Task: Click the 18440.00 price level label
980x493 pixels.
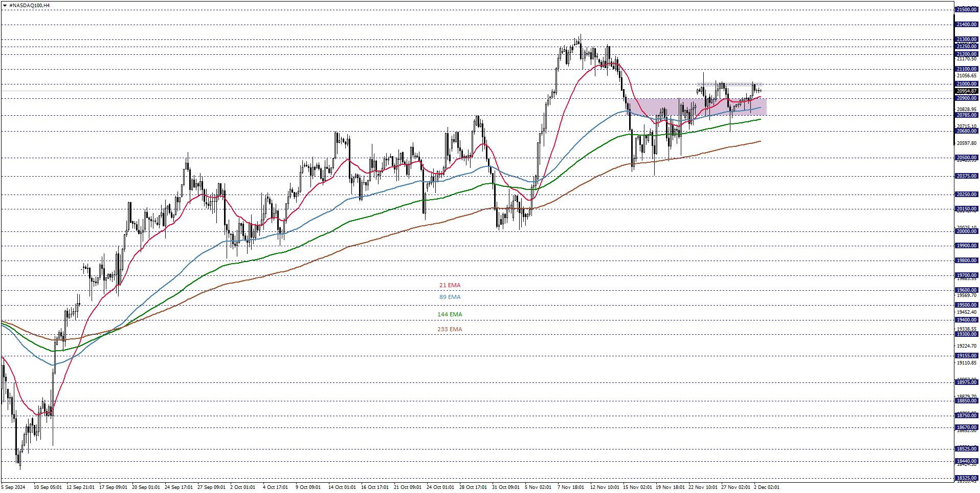Action: 966,461
